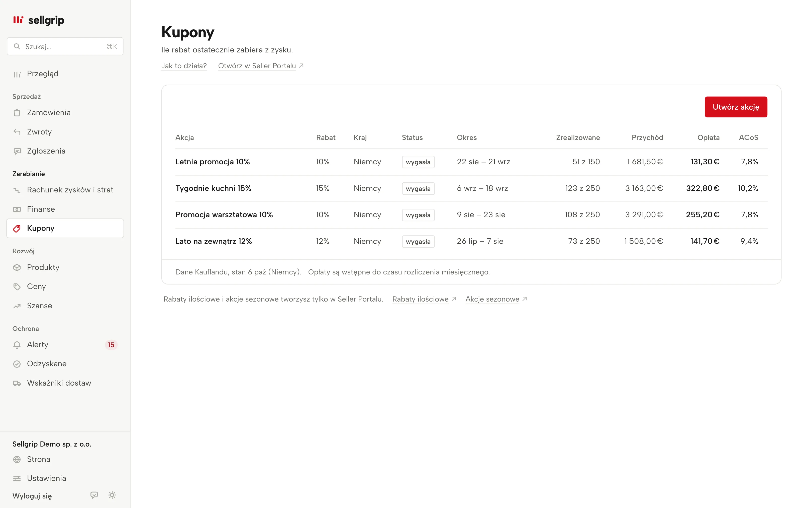Click the magnifier icon in search box
The width and height of the screenshot is (812, 508).
17,46
